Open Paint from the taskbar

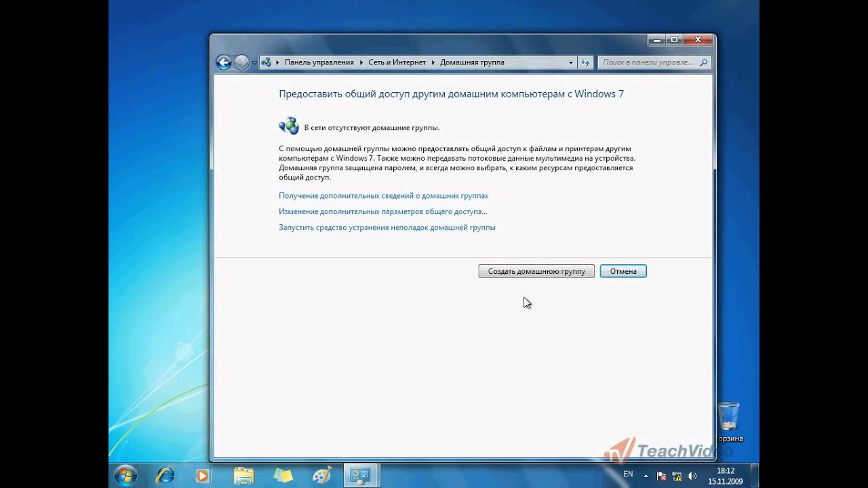click(x=322, y=475)
